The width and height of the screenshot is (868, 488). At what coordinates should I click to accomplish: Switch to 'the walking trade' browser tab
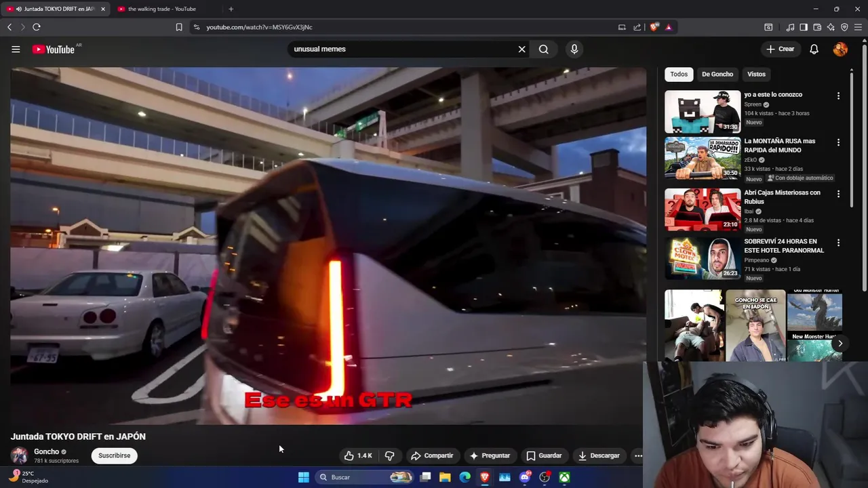pos(161,9)
